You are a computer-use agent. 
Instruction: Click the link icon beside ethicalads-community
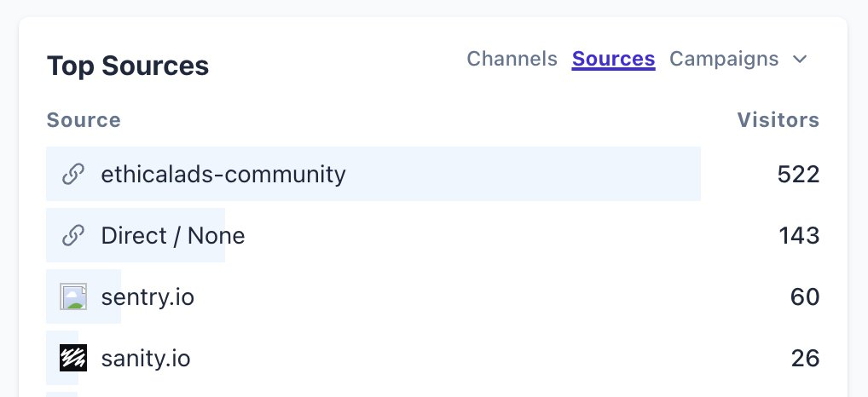coord(74,175)
